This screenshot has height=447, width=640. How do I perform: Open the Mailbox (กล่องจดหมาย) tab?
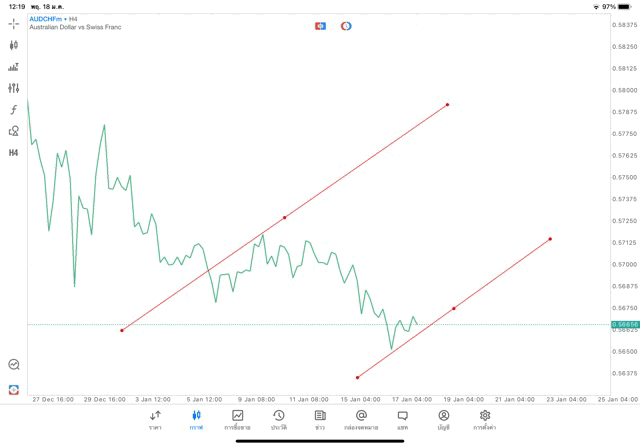(x=360, y=420)
